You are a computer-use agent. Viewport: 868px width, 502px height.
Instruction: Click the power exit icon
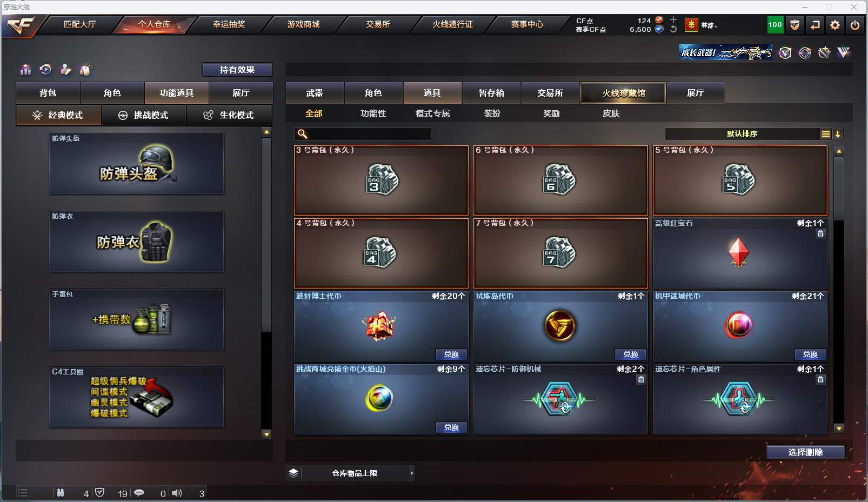point(855,25)
